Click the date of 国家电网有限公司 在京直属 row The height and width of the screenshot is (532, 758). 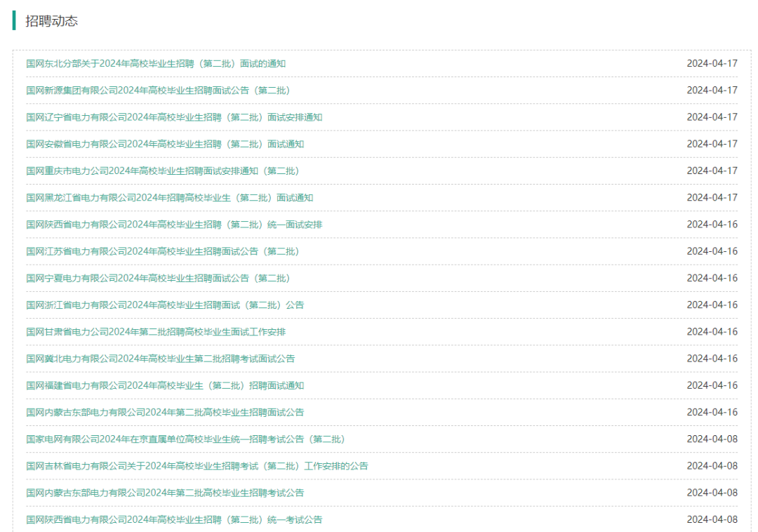click(712, 439)
